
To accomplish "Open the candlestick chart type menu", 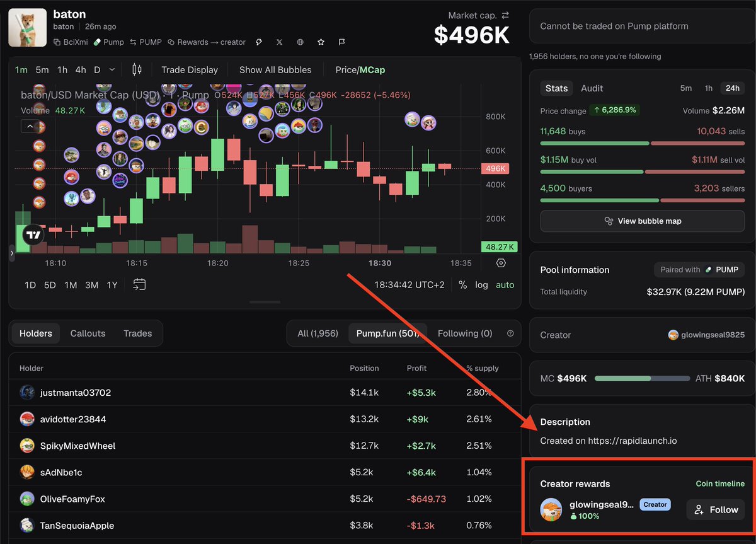I will coord(137,70).
